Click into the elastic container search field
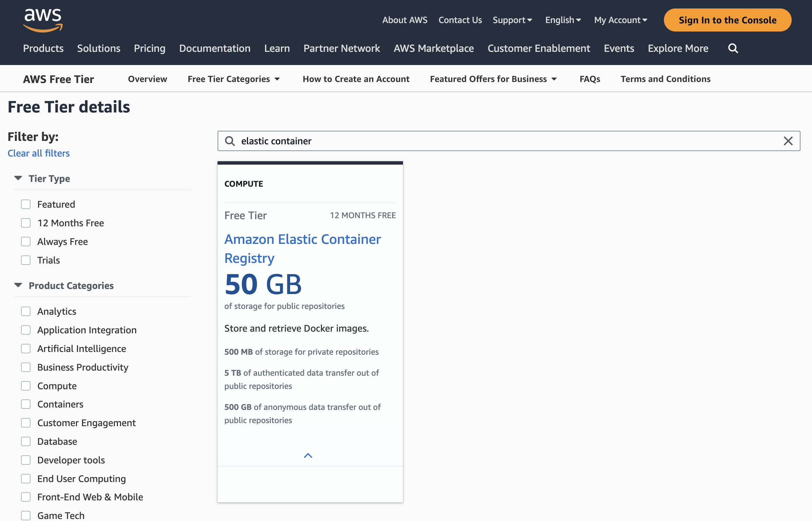812x521 pixels. pos(508,141)
